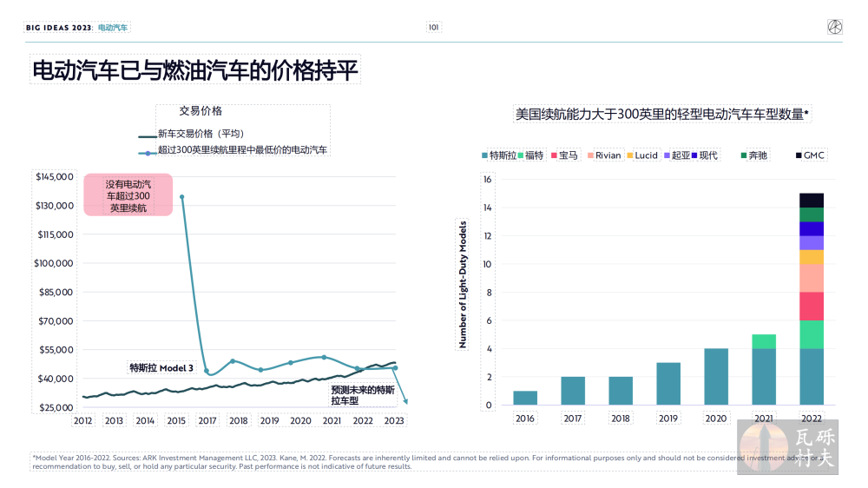Click the 奔驰 legend entry
Screen dimensions: 868x488
[x=754, y=155]
